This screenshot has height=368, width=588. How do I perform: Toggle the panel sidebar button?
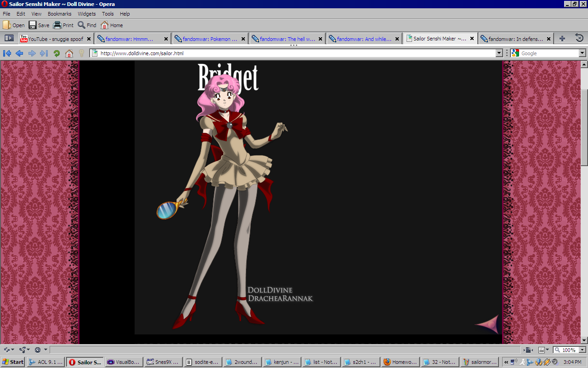click(x=9, y=39)
